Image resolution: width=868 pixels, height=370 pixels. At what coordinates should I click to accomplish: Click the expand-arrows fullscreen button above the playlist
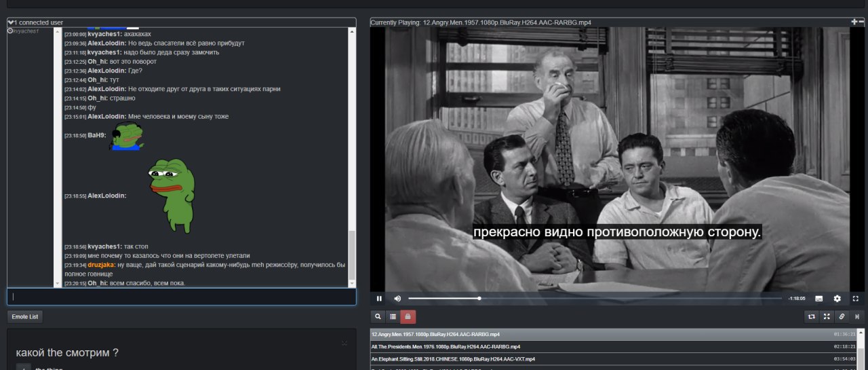click(827, 316)
